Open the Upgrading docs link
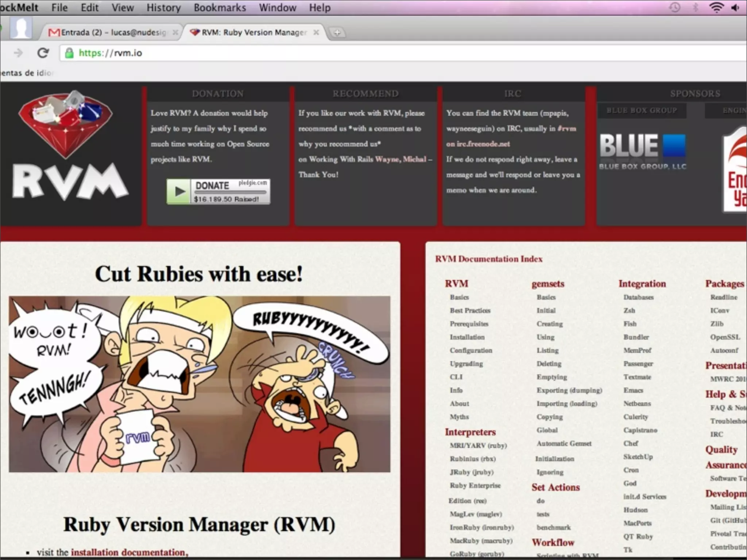Viewport: 747px width, 560px height. [x=466, y=364]
